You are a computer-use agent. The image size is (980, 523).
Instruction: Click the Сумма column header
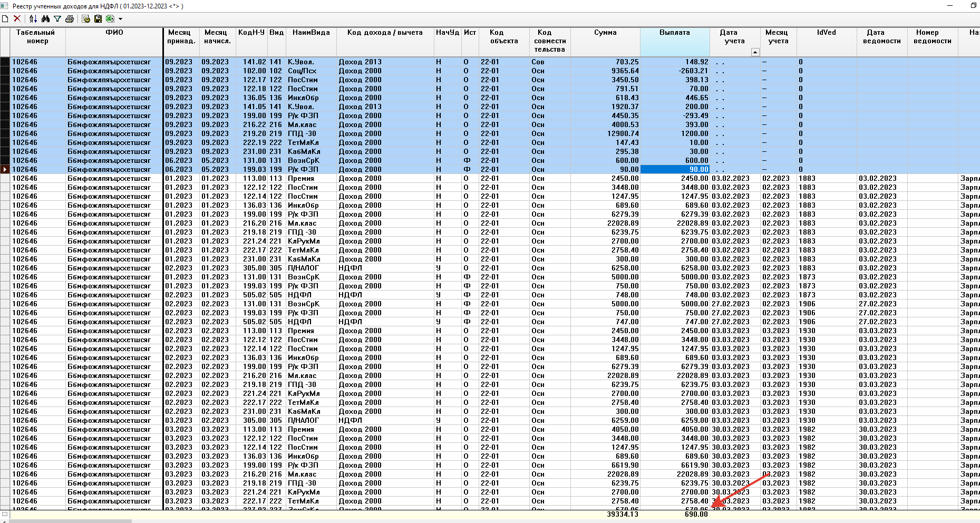pos(605,42)
